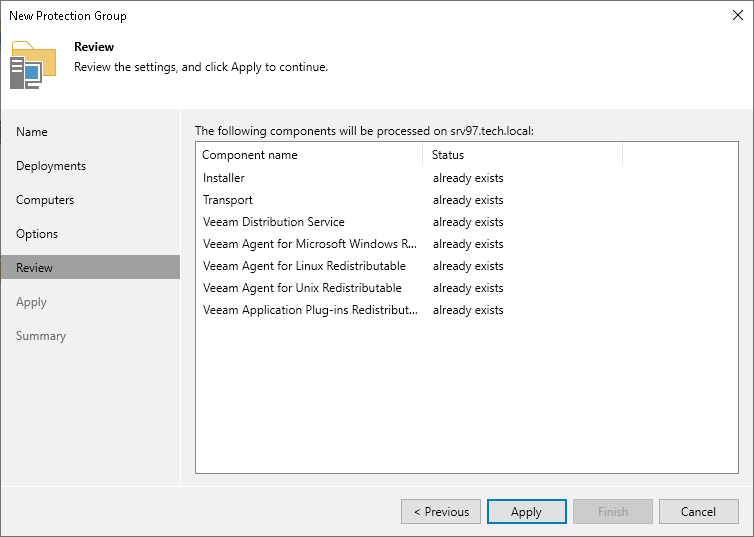Viewport: 754px width, 537px height.
Task: Click Veeam Distribution Service status cell
Action: point(468,222)
